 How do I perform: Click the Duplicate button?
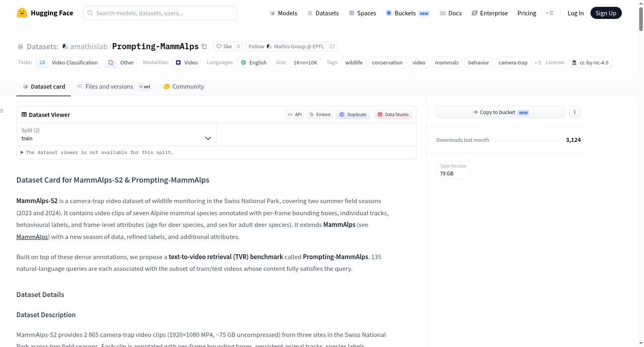pos(353,114)
